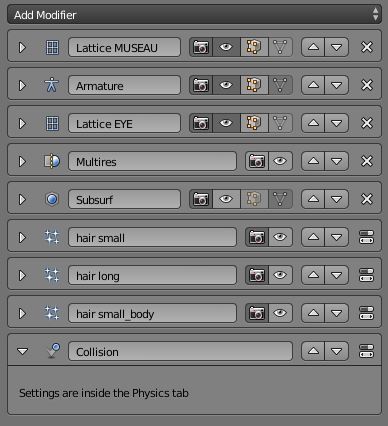This screenshot has width=388, height=426.
Task: Toggle edit mode display for Lattice MUSEAU
Action: tap(254, 47)
